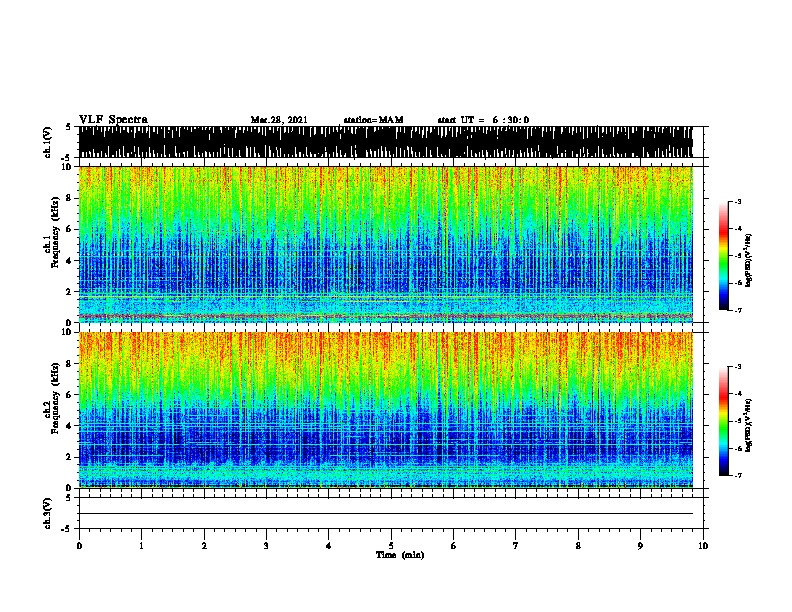Click the '-5' tick on ch.1(V) axis
This screenshot has height=612, width=792.
coord(67,158)
